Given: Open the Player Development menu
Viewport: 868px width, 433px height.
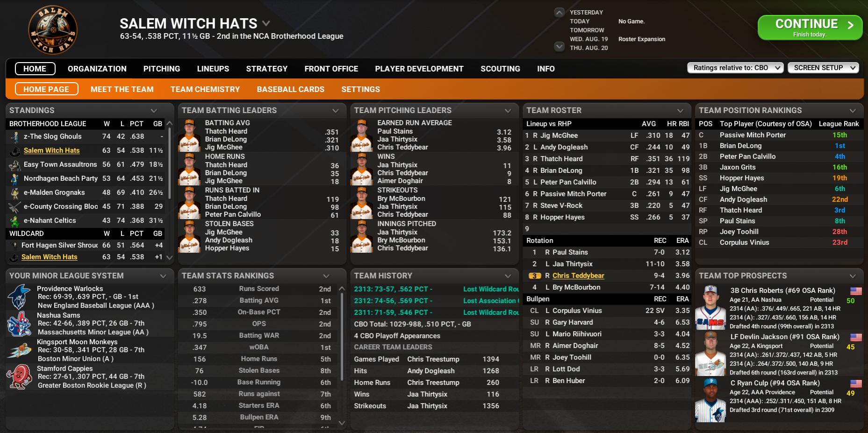Looking at the screenshot, I should click(x=419, y=69).
